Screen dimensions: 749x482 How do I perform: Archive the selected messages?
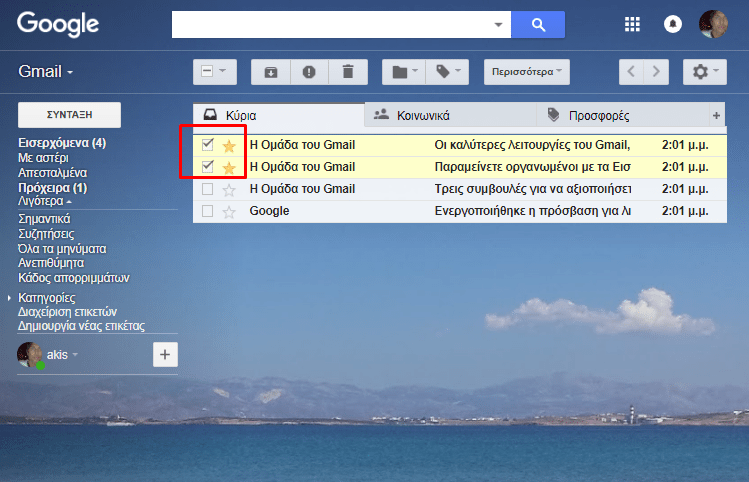click(271, 72)
